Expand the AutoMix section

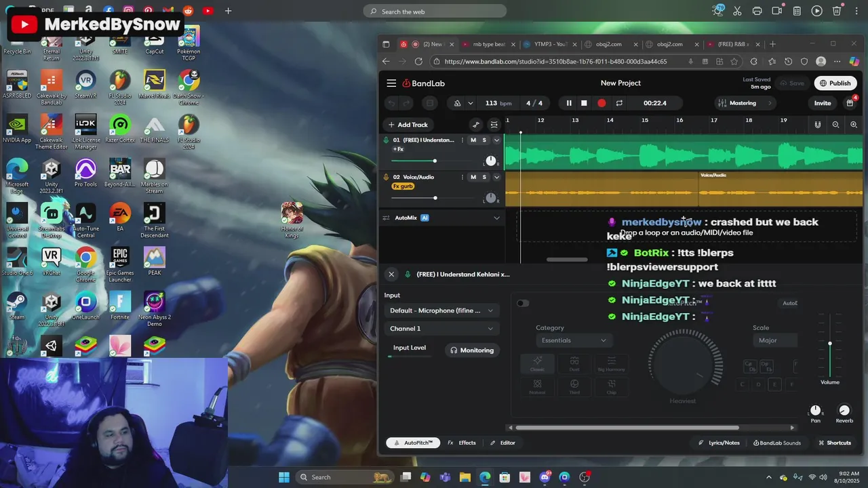[x=496, y=218]
